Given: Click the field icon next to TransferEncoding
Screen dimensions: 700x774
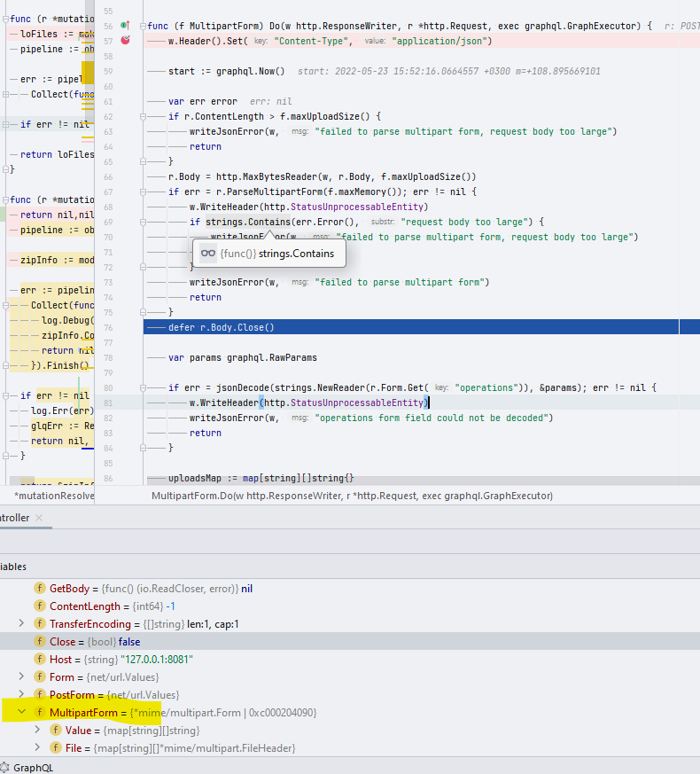Looking at the screenshot, I should tap(40, 624).
